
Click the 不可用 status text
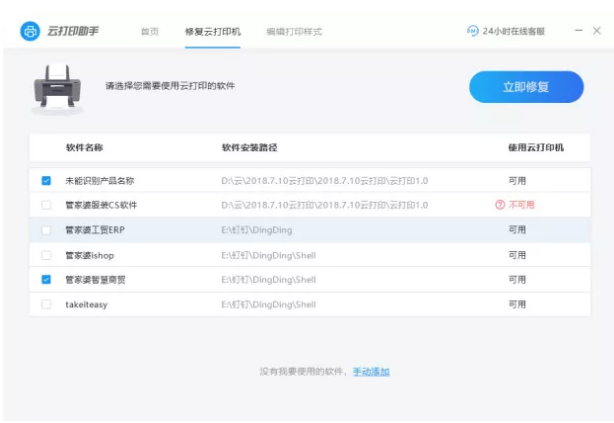(522, 205)
